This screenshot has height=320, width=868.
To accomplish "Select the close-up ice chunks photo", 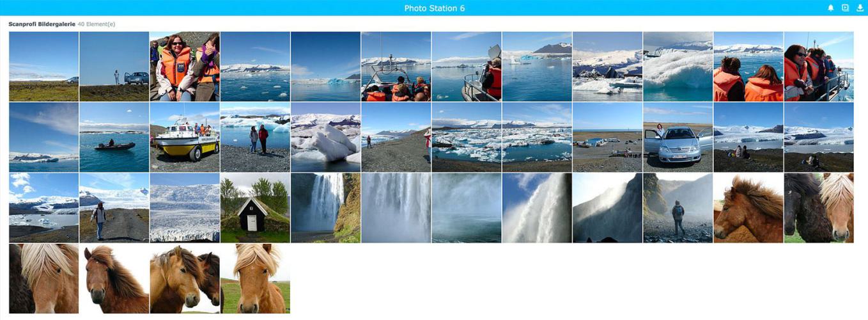I will [325, 137].
